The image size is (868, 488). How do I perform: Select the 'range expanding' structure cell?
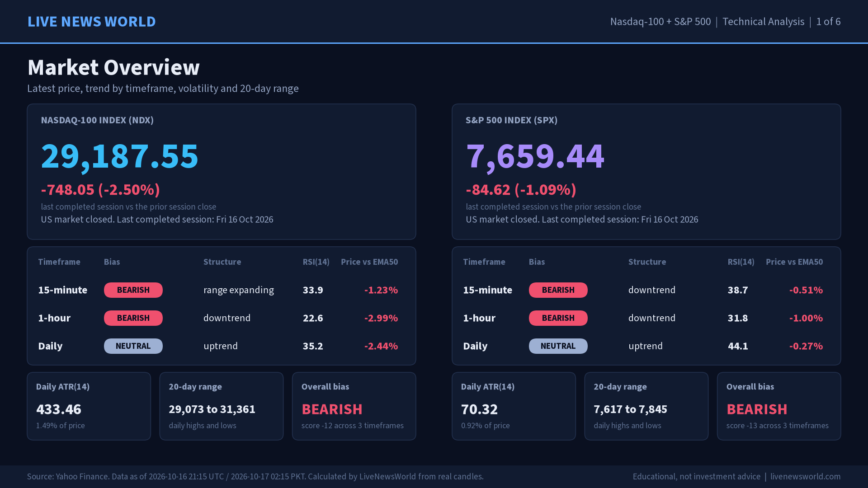[x=239, y=290]
